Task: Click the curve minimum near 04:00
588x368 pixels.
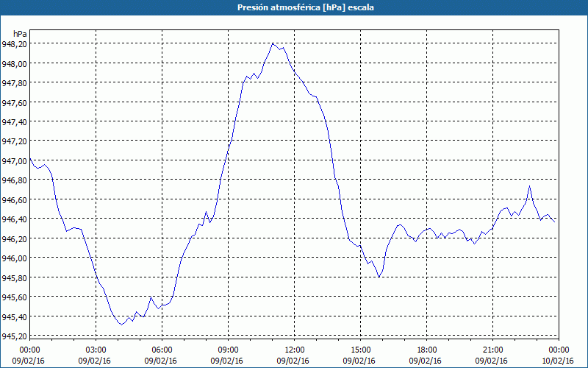Action: 121,325
